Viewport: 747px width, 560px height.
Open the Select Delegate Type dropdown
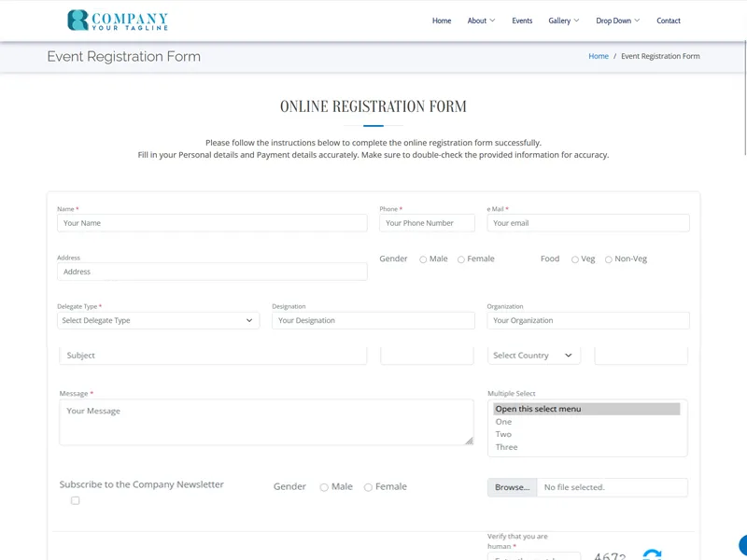coord(158,320)
